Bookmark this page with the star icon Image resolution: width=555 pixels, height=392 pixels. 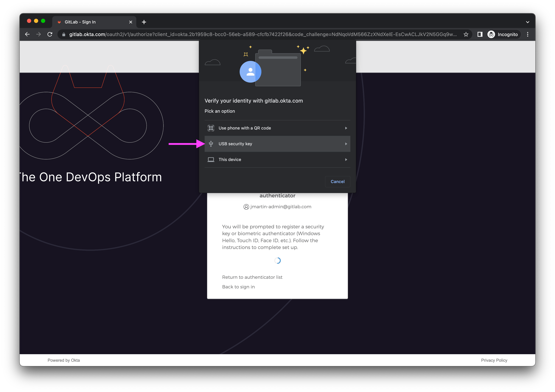pyautogui.click(x=466, y=34)
